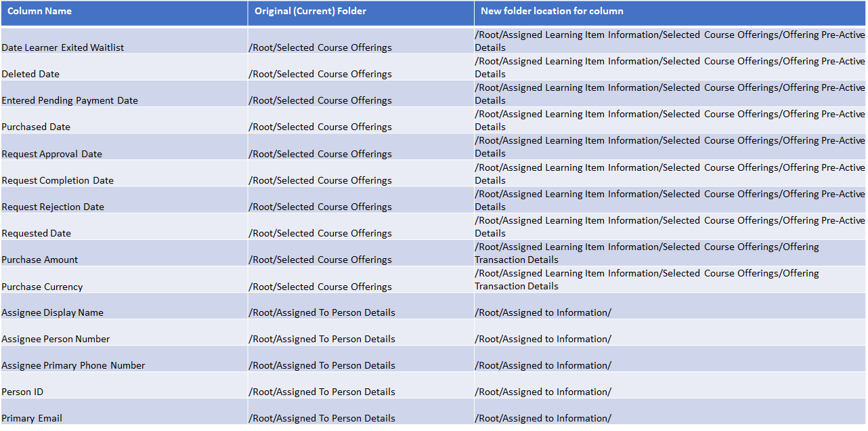Click the 'Purchase Amount' cell

point(124,253)
